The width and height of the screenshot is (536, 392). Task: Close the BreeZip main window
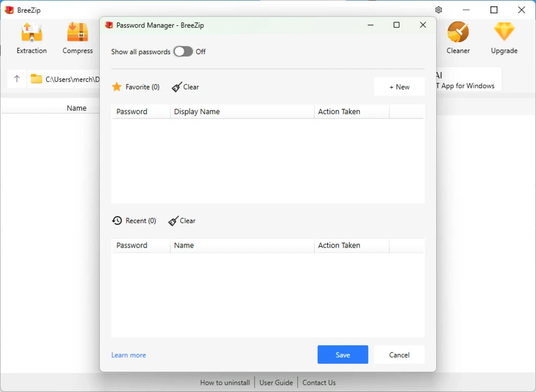[x=521, y=10]
